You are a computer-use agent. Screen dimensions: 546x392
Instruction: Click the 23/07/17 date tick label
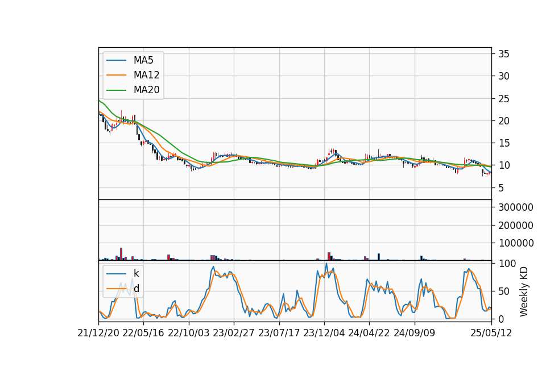(279, 333)
